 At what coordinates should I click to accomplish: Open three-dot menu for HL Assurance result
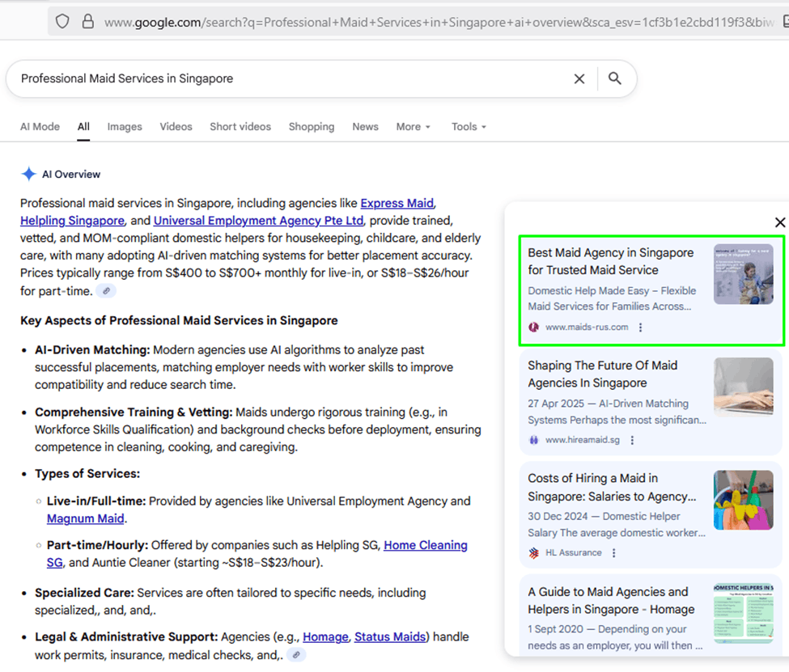[x=614, y=553]
